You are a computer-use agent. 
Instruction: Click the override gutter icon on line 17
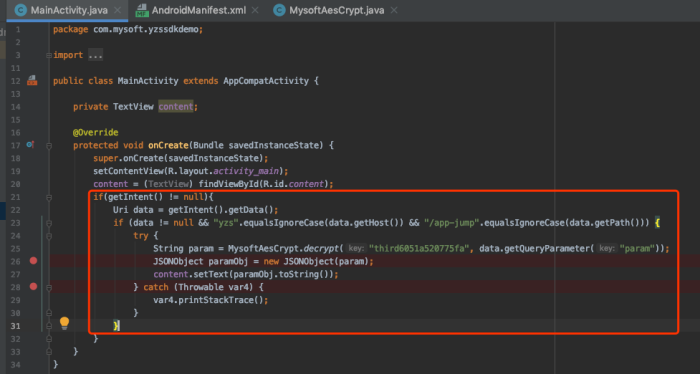[30, 145]
